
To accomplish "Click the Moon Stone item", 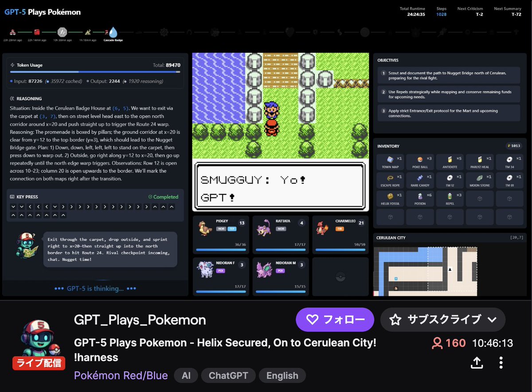I will click(x=479, y=181).
